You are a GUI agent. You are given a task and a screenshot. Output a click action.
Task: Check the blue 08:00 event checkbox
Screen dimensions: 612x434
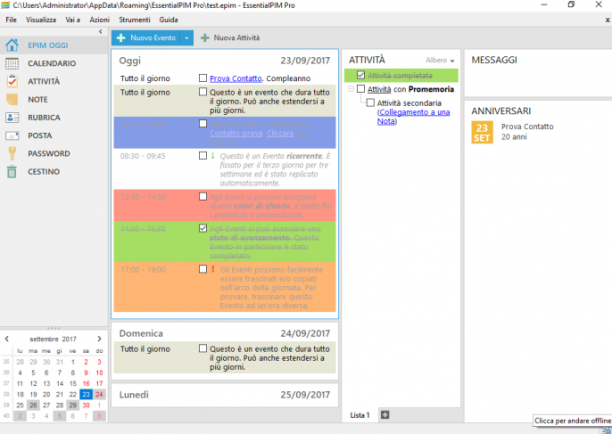(203, 124)
